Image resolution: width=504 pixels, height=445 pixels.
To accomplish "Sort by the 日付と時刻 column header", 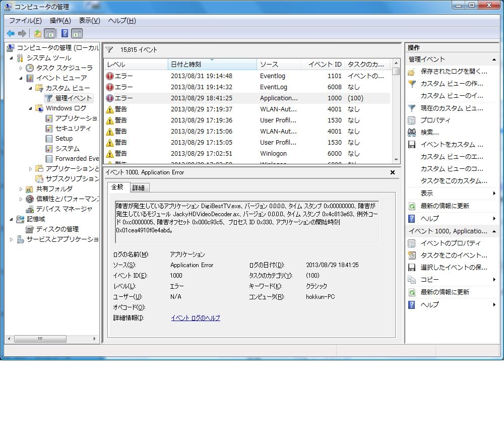I will click(x=212, y=65).
